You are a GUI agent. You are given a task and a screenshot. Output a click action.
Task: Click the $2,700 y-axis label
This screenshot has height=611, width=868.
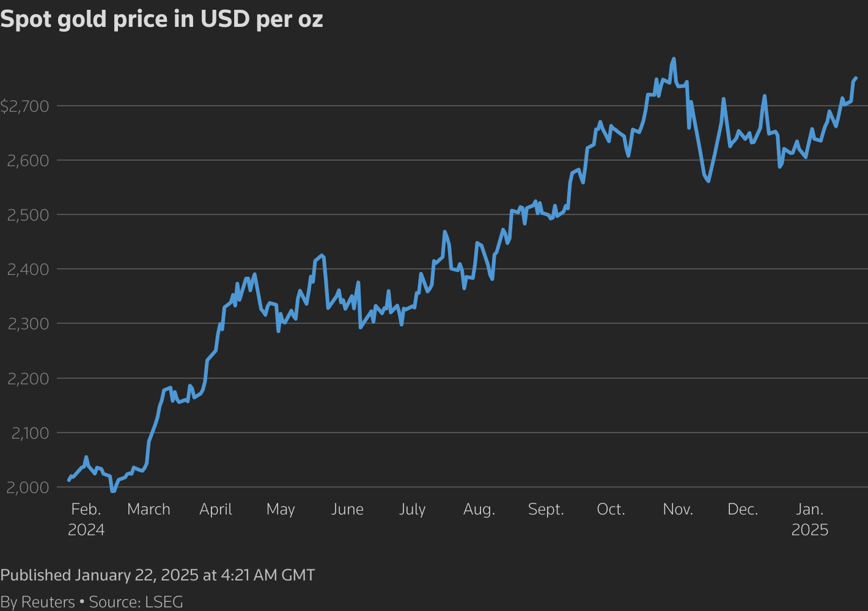pos(25,107)
